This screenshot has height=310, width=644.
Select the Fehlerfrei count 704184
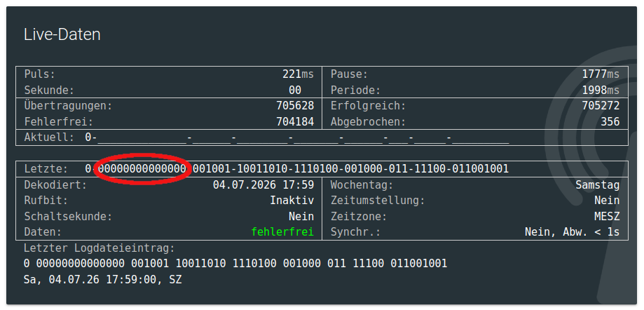click(295, 122)
